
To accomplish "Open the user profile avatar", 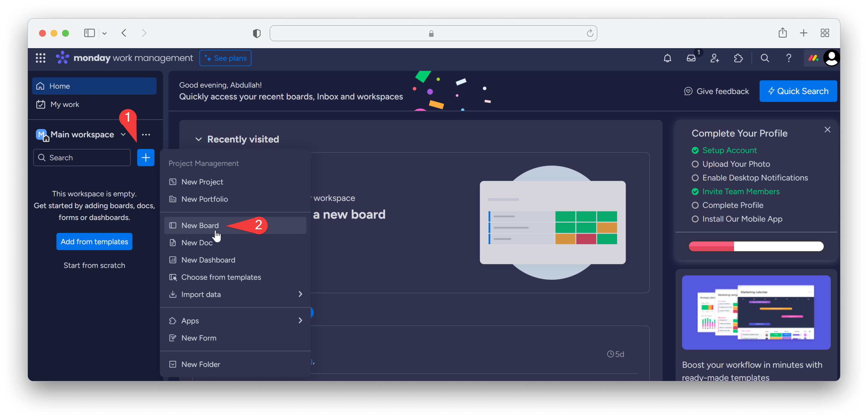I will point(831,58).
